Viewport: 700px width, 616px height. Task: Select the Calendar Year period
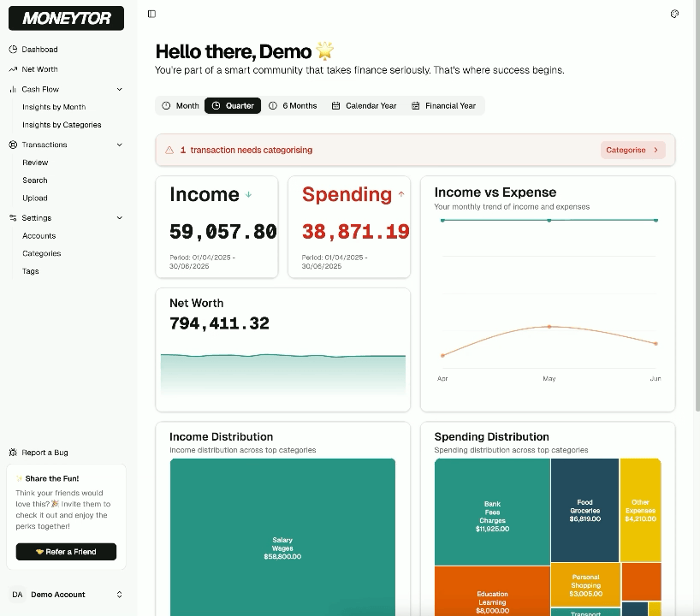(x=365, y=106)
